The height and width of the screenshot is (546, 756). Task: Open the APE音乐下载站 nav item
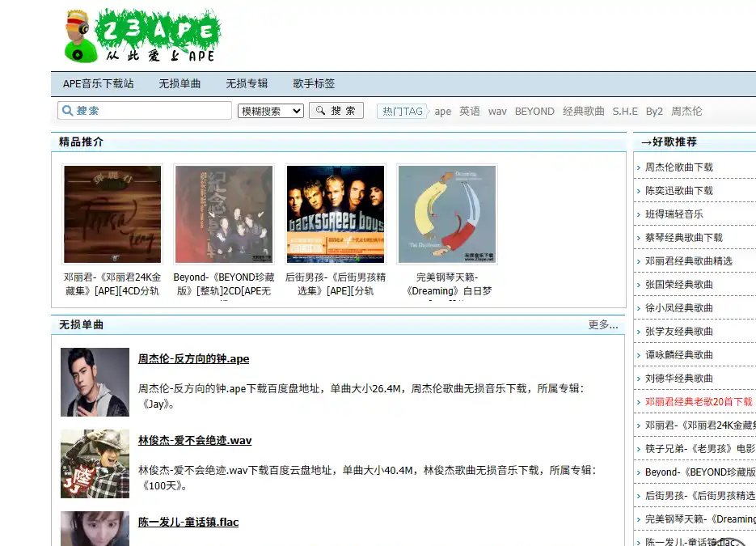[99, 83]
